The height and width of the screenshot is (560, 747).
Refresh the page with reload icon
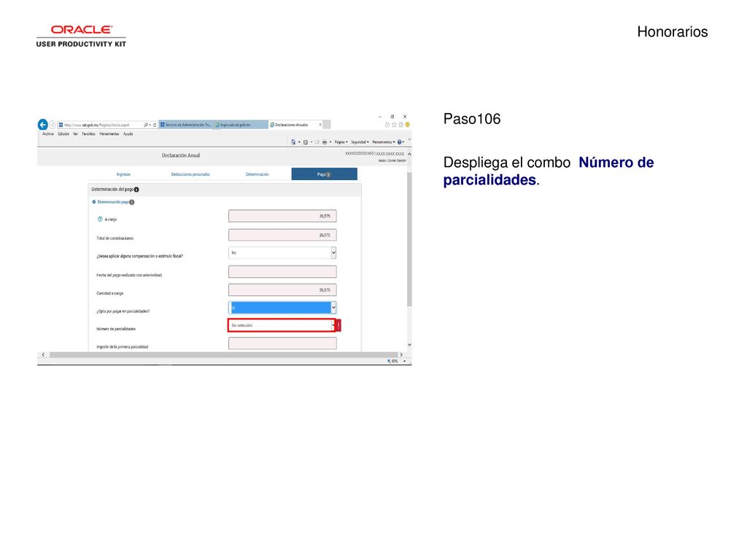point(155,125)
